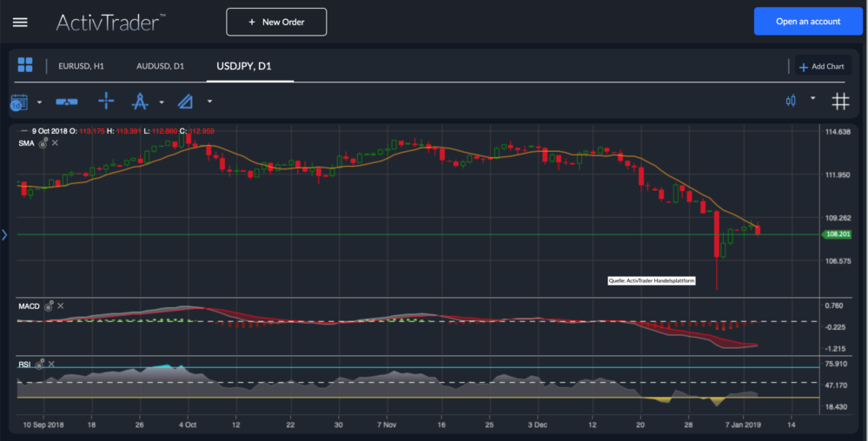Image resolution: width=868 pixels, height=441 pixels.
Task: Open the hamburger main menu
Action: click(x=20, y=22)
